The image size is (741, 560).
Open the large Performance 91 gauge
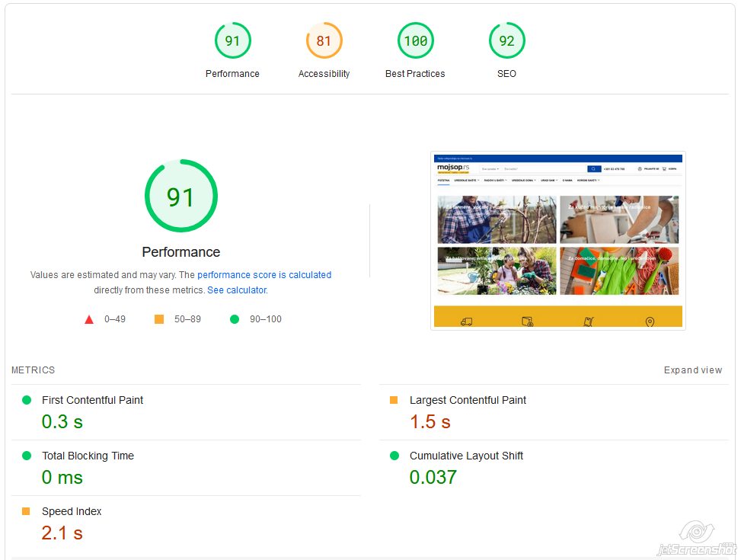click(x=181, y=196)
